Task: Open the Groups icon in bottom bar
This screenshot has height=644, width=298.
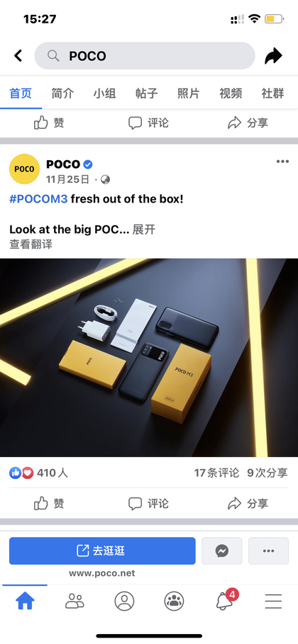Action: pos(174,601)
